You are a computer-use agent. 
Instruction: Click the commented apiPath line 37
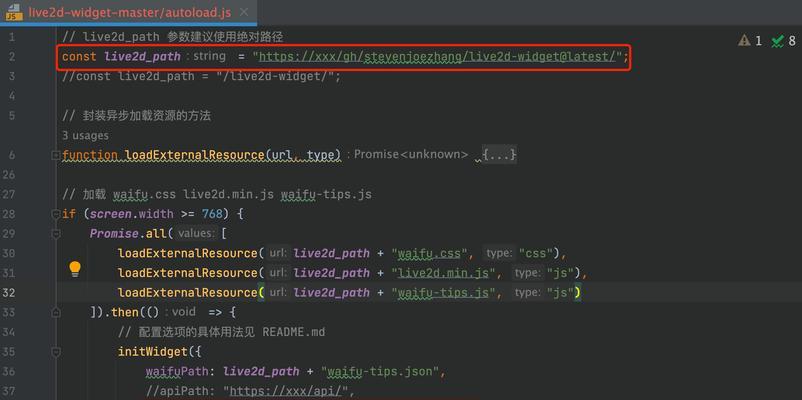point(251,391)
